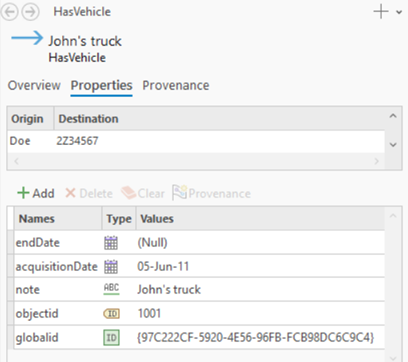Click the Origin column header

pyautogui.click(x=30, y=119)
